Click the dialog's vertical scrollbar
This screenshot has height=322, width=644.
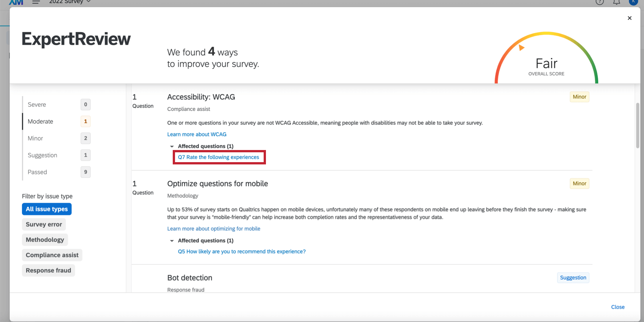pyautogui.click(x=638, y=125)
